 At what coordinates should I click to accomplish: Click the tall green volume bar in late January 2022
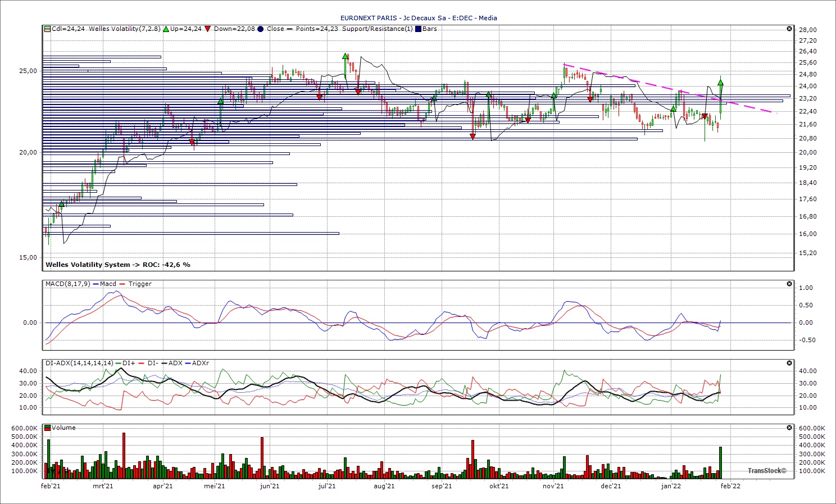pyautogui.click(x=720, y=462)
